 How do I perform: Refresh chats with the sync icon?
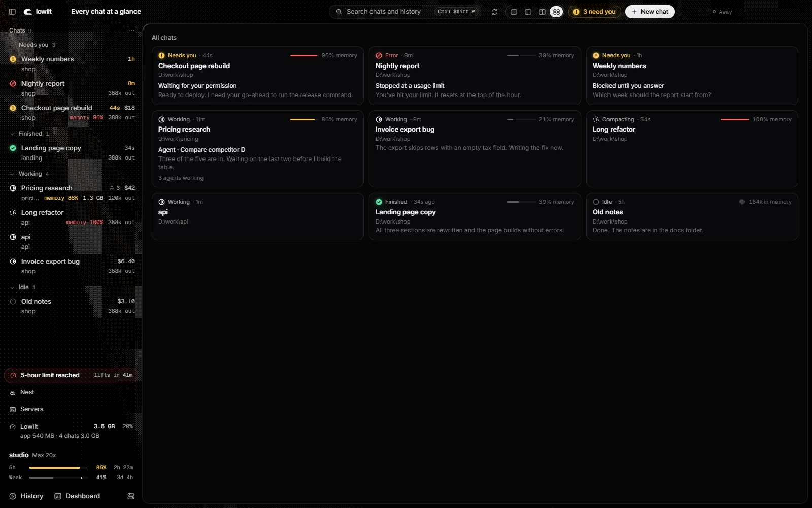tap(494, 12)
